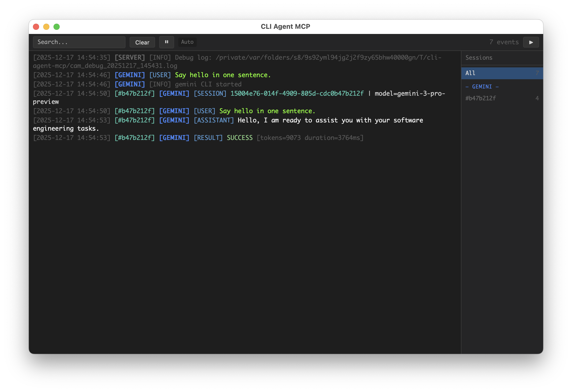This screenshot has height=392, width=572.
Task: Pause the live event stream
Action: coord(167,42)
